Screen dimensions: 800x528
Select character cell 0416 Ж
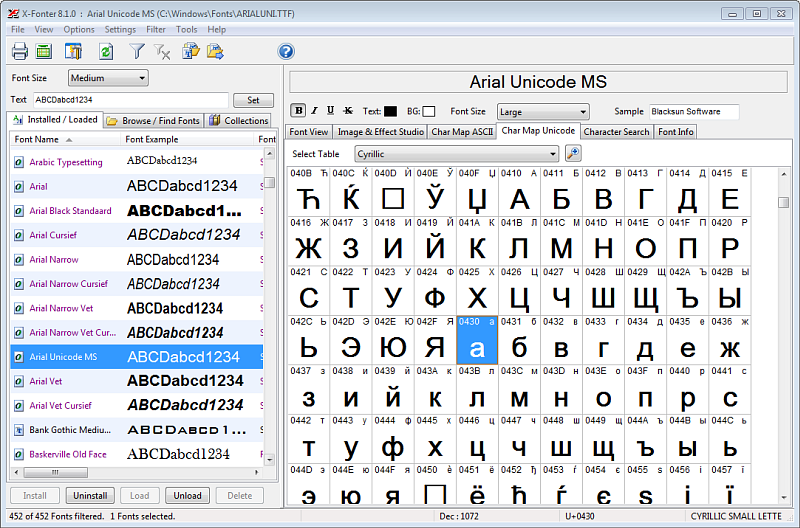pyautogui.click(x=309, y=241)
